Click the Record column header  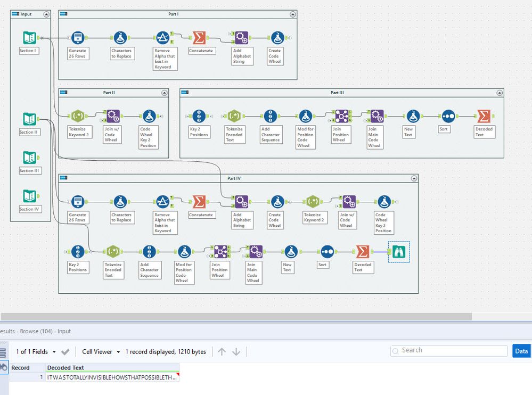point(27,367)
